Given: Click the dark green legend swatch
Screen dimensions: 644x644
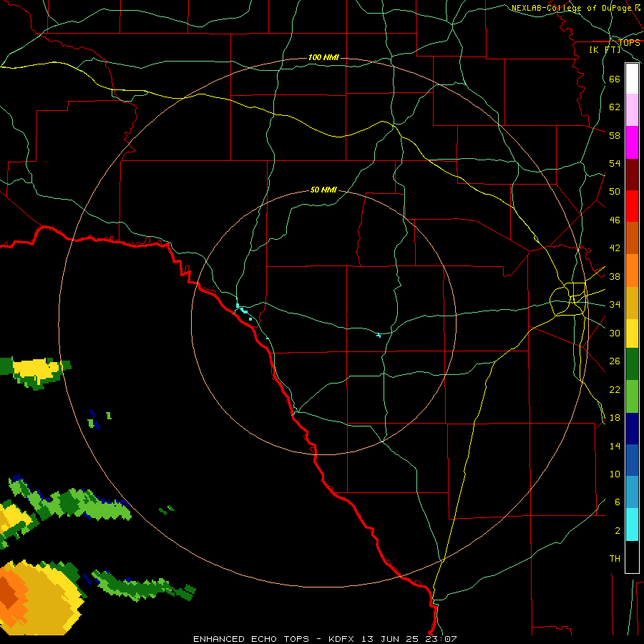Looking at the screenshot, I should click(632, 364).
